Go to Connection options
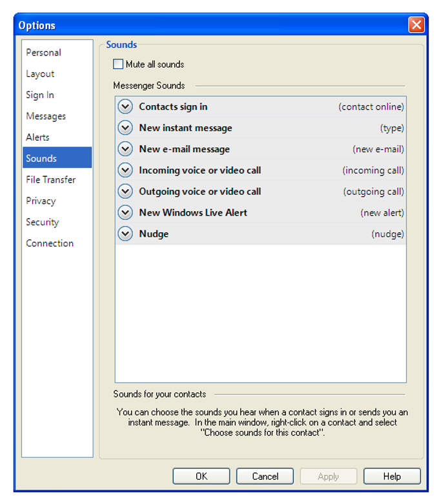This screenshot has height=504, width=439. (57, 243)
